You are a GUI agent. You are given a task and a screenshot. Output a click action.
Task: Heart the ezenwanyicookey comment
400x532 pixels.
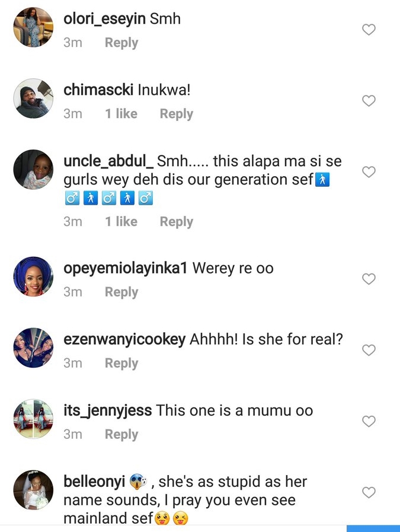click(x=369, y=350)
